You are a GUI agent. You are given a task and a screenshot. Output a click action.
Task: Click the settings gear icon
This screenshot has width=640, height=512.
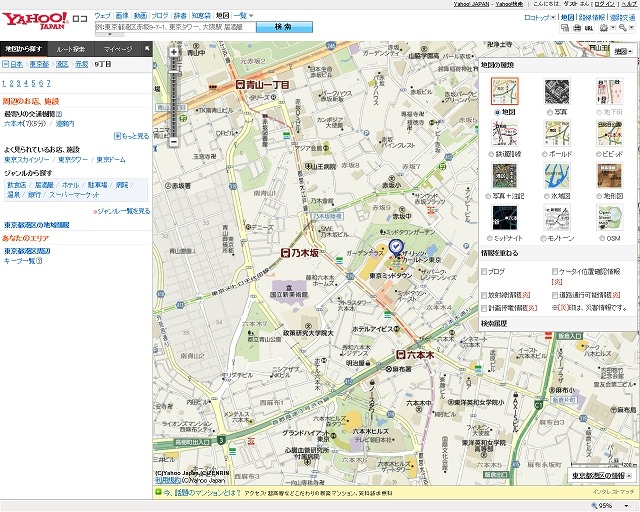tap(604, 28)
